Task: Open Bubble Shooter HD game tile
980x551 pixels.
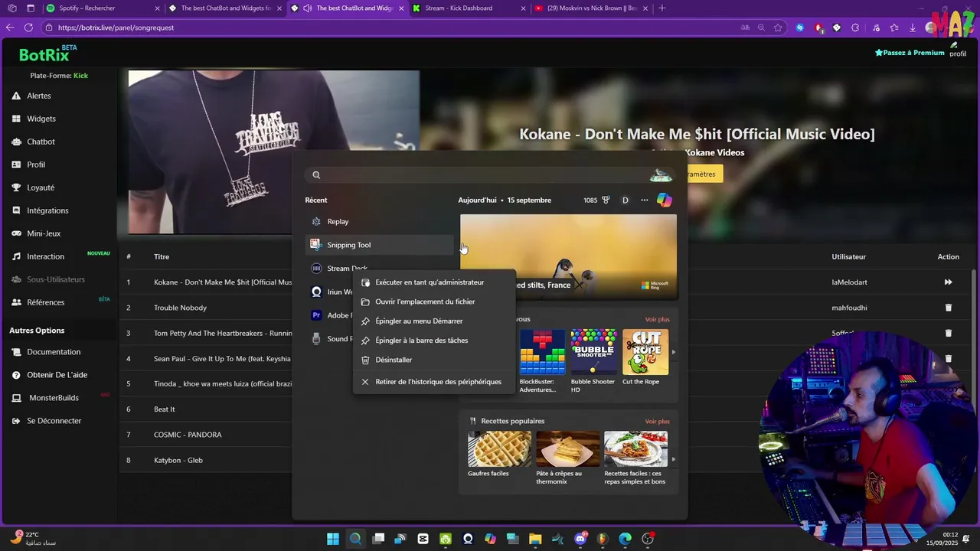Action: coord(593,361)
